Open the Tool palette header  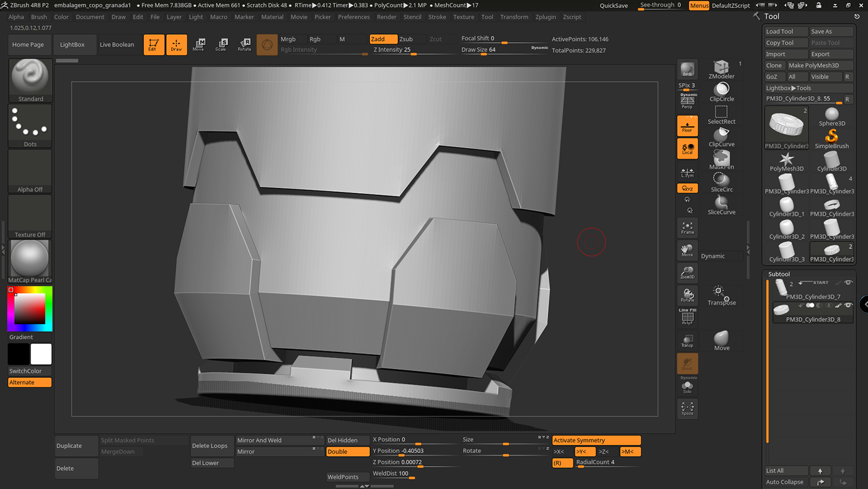click(x=772, y=17)
